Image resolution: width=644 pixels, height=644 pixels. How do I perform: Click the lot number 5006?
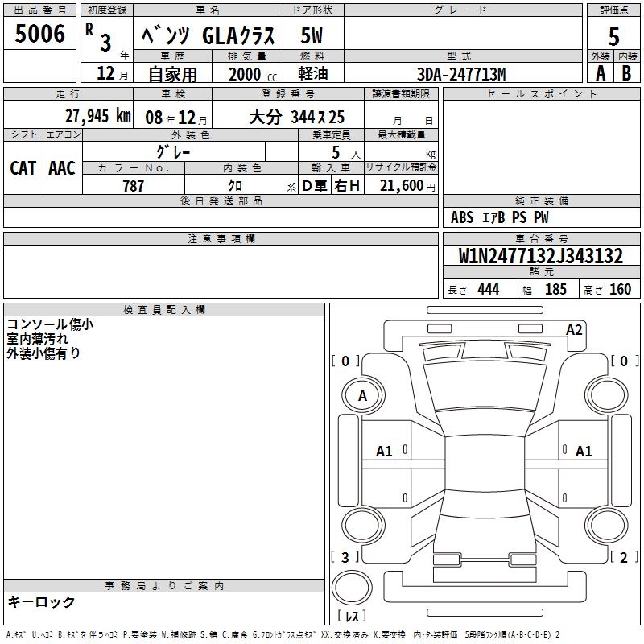click(40, 35)
